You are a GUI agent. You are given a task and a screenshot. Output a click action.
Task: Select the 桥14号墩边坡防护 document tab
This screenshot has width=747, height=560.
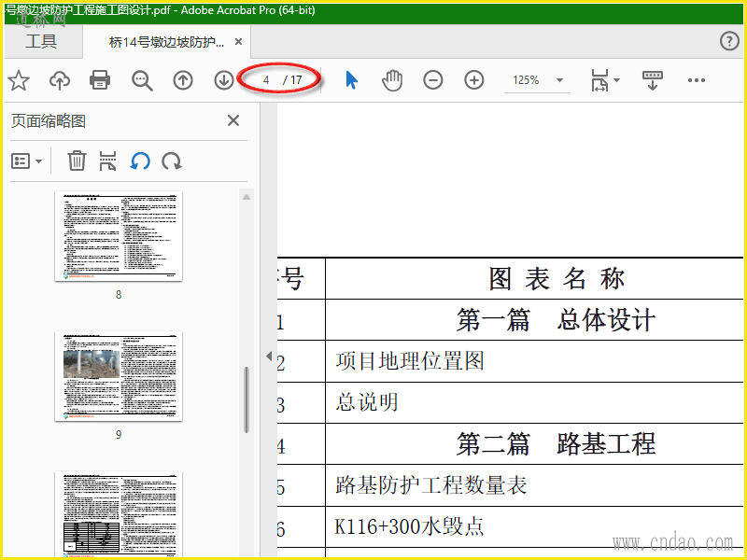(x=166, y=42)
